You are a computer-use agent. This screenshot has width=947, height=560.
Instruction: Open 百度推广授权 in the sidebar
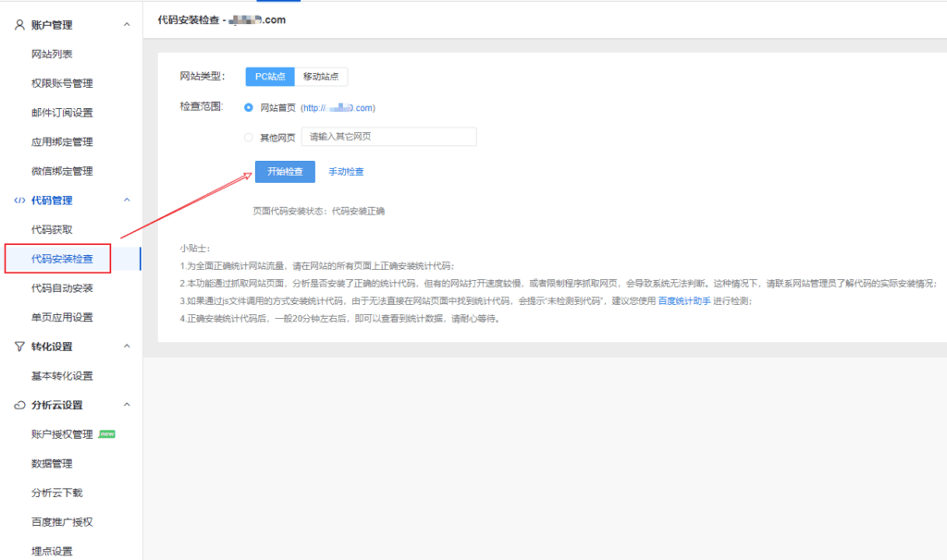(62, 522)
